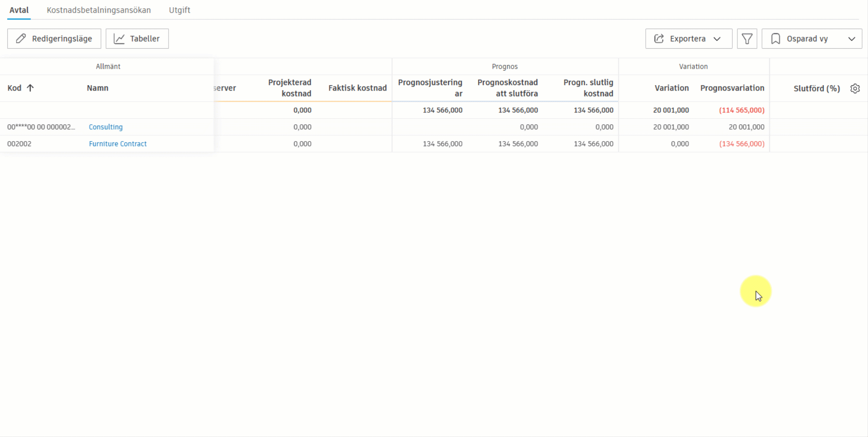Click the Namn column header
Viewport: 868px width, 437px height.
click(x=97, y=88)
